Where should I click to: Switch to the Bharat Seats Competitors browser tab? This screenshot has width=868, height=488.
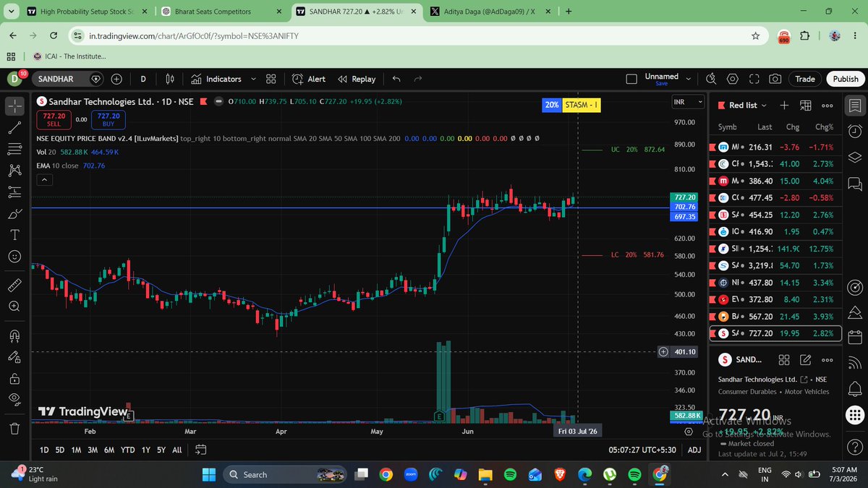pyautogui.click(x=223, y=12)
